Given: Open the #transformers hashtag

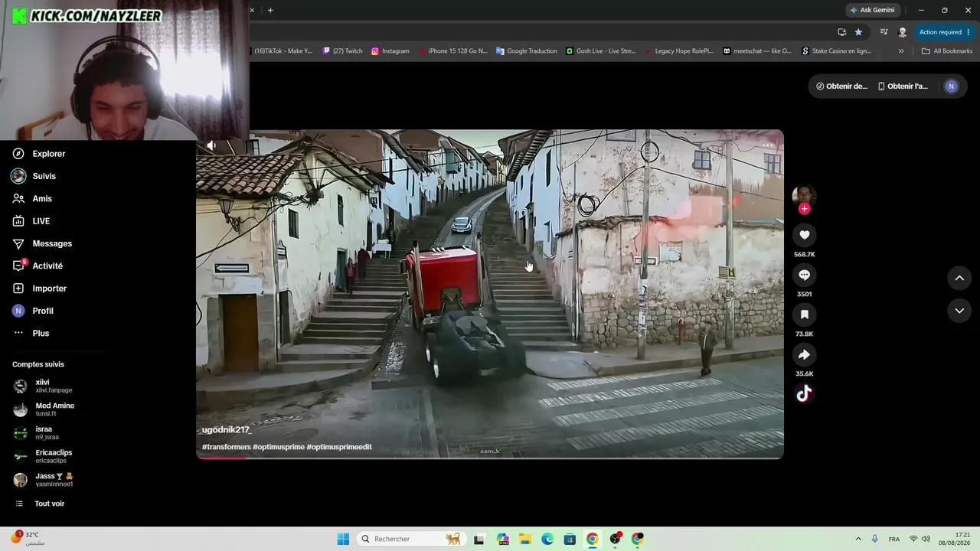Looking at the screenshot, I should coord(227,447).
